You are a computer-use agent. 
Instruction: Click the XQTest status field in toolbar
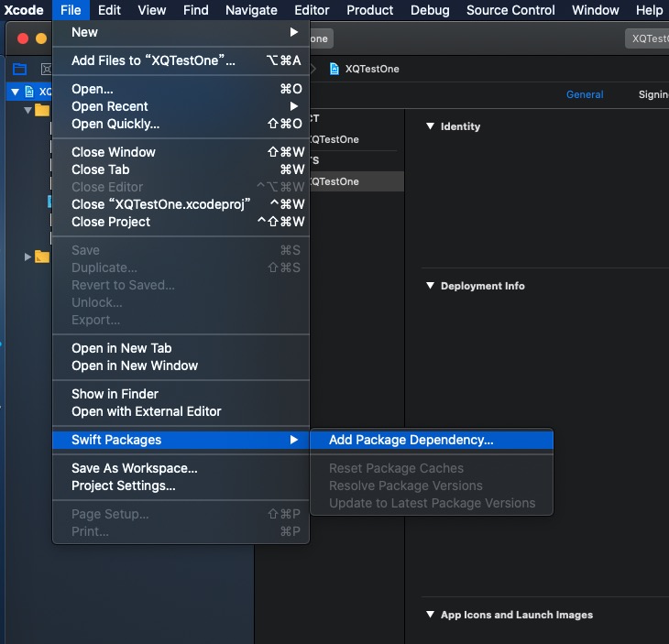(x=647, y=38)
